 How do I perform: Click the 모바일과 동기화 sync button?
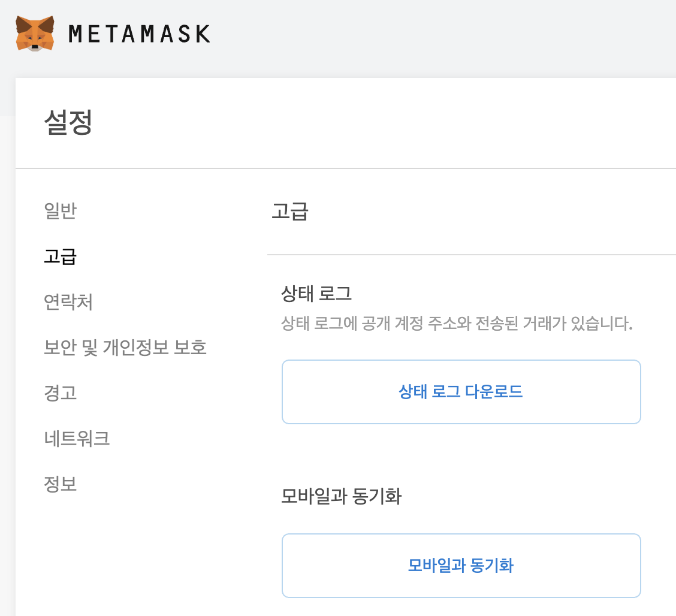pyautogui.click(x=461, y=565)
